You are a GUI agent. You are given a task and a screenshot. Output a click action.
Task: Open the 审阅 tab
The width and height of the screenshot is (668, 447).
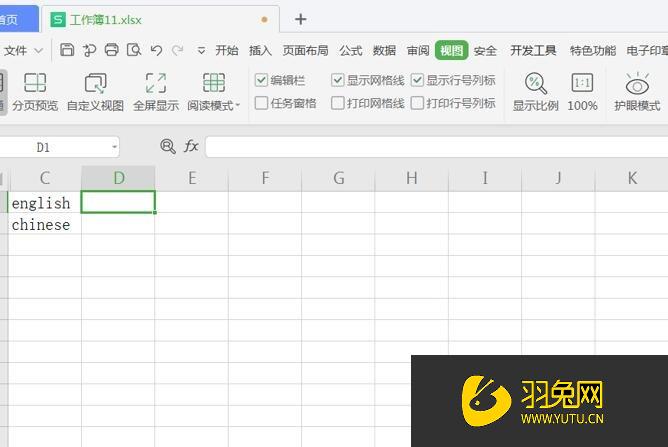coord(418,51)
